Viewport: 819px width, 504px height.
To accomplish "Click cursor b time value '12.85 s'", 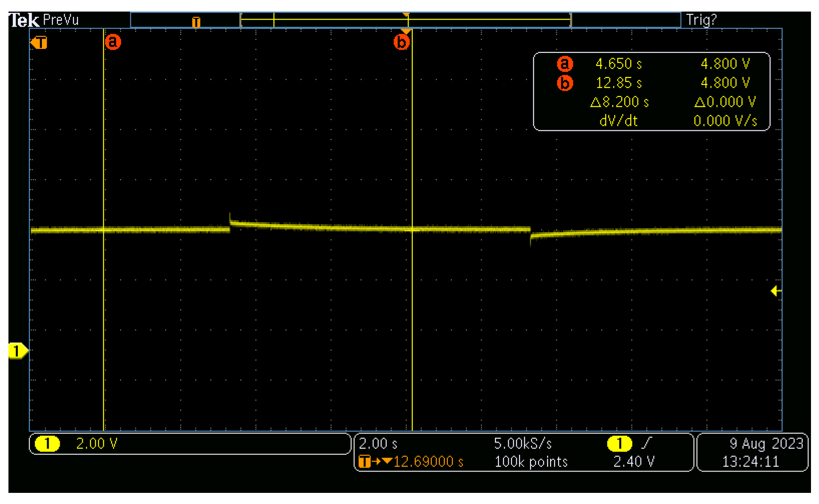I will [x=619, y=83].
